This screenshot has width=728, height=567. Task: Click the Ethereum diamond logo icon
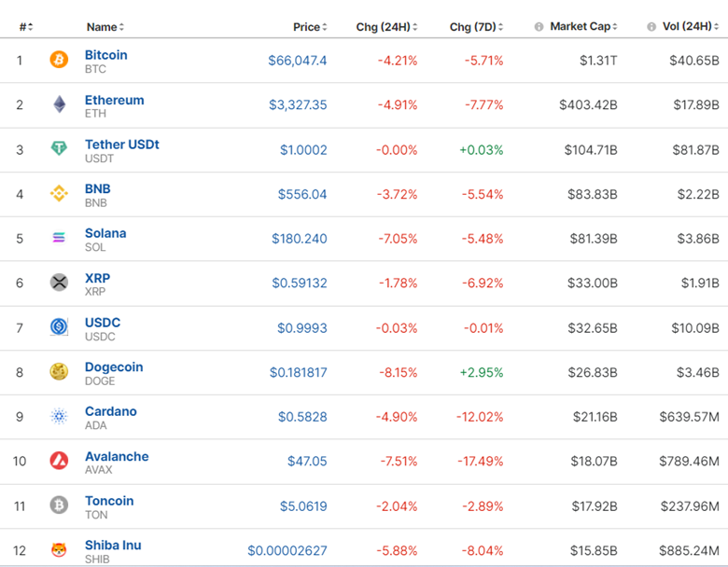[59, 104]
